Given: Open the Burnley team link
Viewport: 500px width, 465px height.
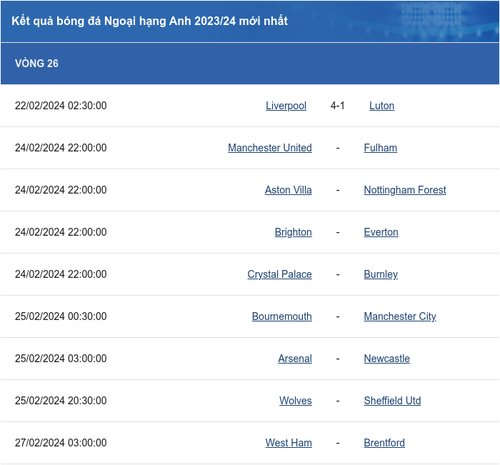Looking at the screenshot, I should (x=381, y=274).
